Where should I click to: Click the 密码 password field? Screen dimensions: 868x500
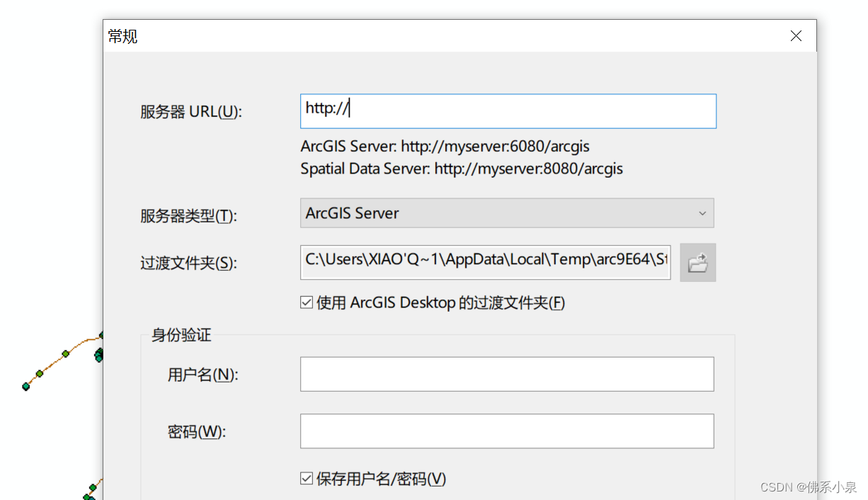(507, 431)
